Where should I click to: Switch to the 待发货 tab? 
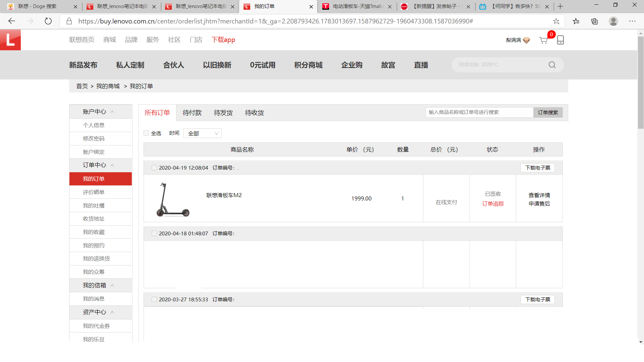[x=223, y=113]
